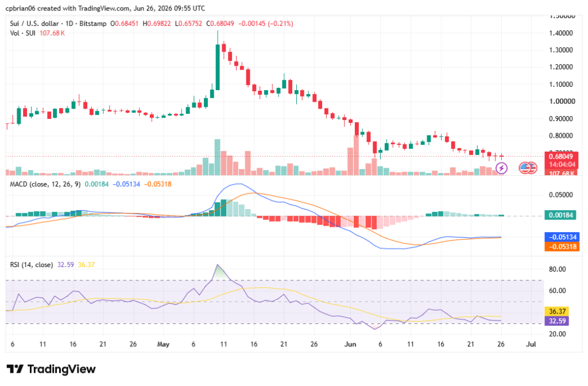Click the yellow 36.37 label on the RSI axis

[557, 311]
